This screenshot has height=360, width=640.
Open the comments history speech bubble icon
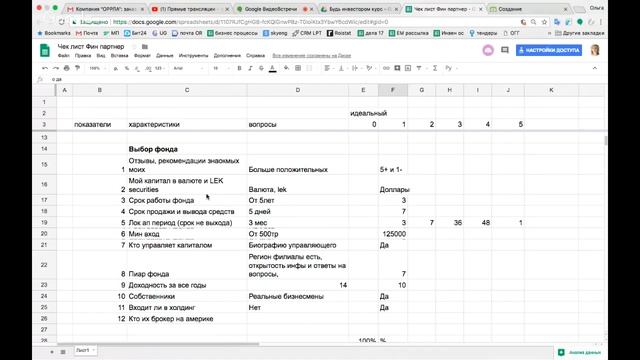[505, 50]
